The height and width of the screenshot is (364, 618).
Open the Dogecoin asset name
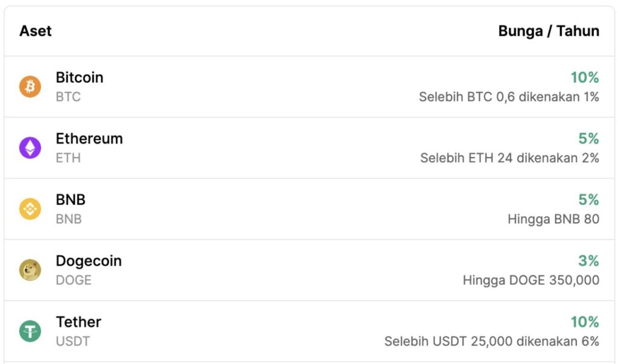(x=89, y=261)
